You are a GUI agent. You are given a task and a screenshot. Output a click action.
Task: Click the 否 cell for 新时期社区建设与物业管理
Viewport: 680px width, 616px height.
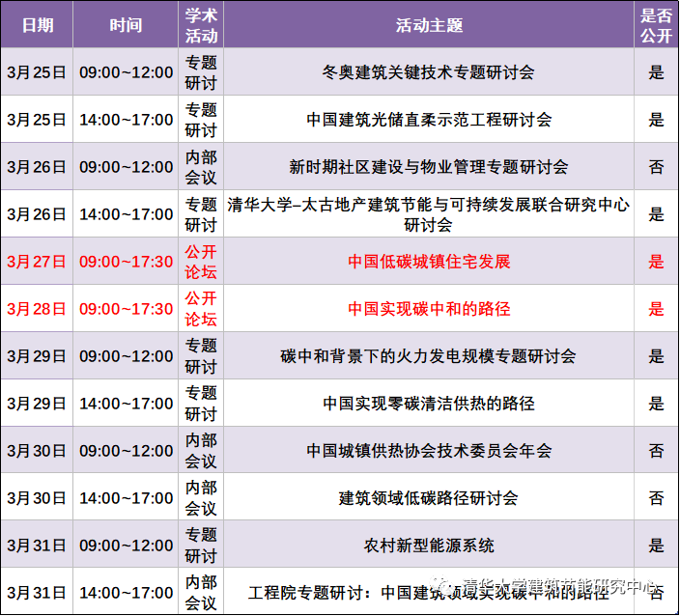click(x=656, y=166)
